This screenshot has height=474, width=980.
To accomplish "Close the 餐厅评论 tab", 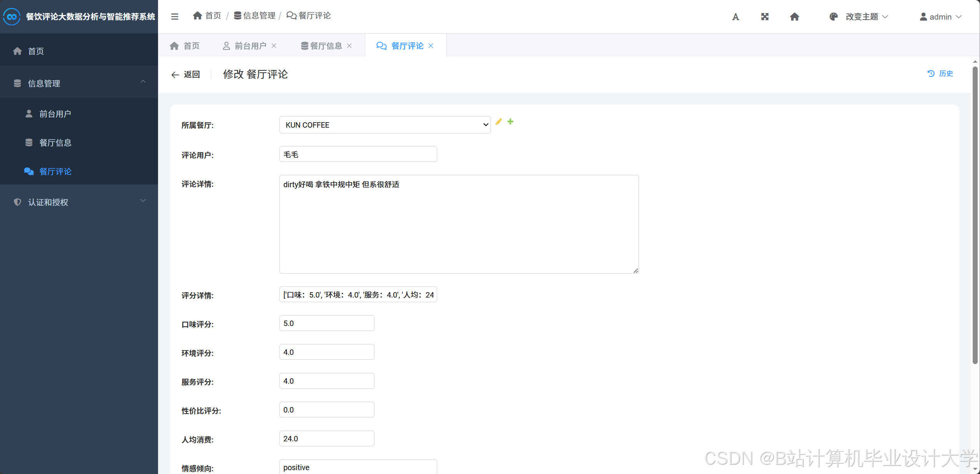I will point(431,46).
